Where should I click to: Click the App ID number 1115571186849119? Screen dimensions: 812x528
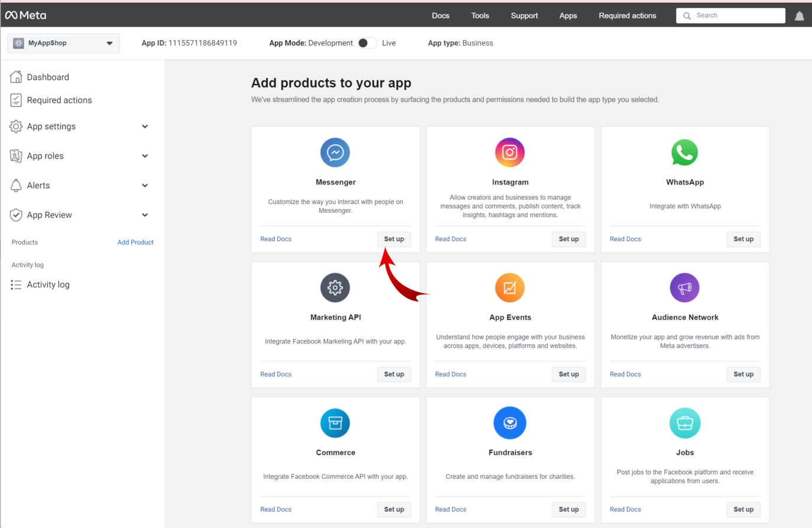(x=203, y=43)
